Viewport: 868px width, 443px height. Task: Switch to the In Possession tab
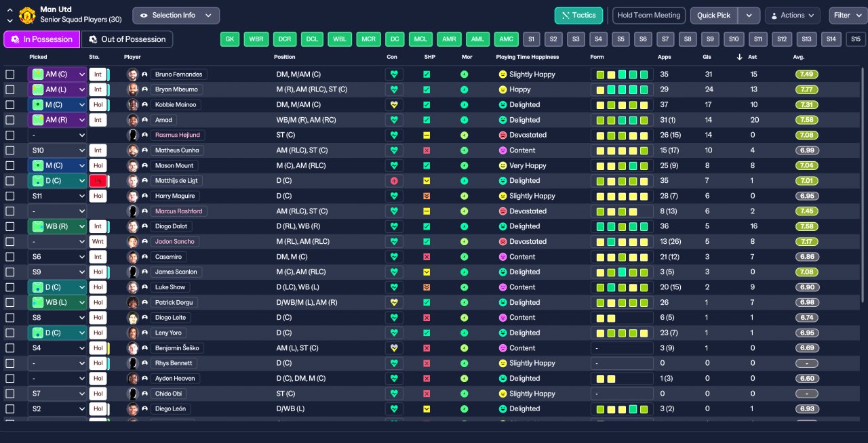click(42, 39)
